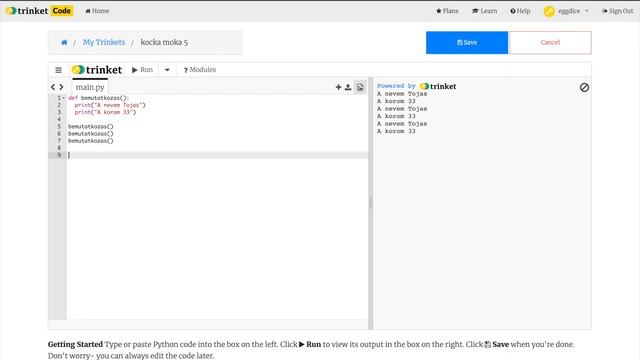This screenshot has width=640, height=360.
Task: Cancel editing the trinket
Action: coord(550,42)
